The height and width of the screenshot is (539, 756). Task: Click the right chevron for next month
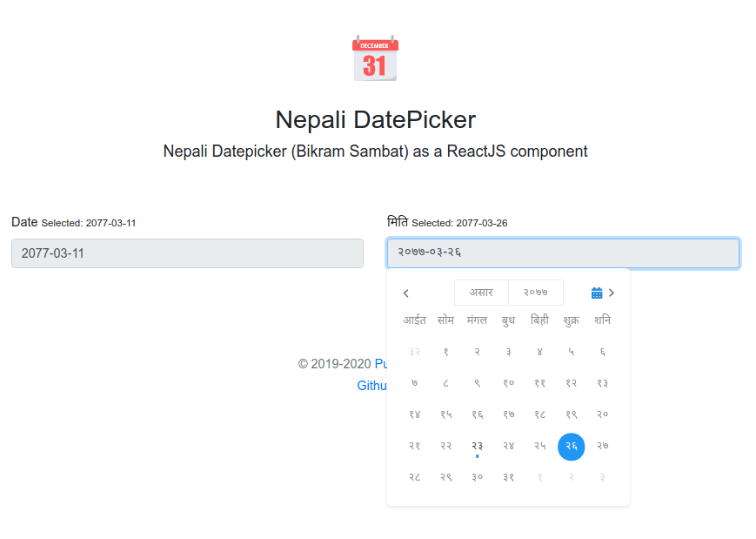pyautogui.click(x=612, y=293)
